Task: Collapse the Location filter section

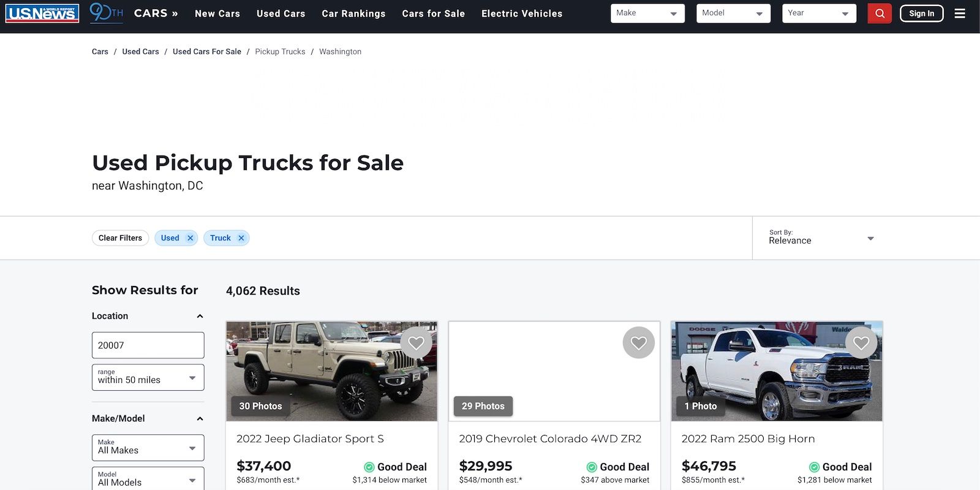Action: click(199, 315)
